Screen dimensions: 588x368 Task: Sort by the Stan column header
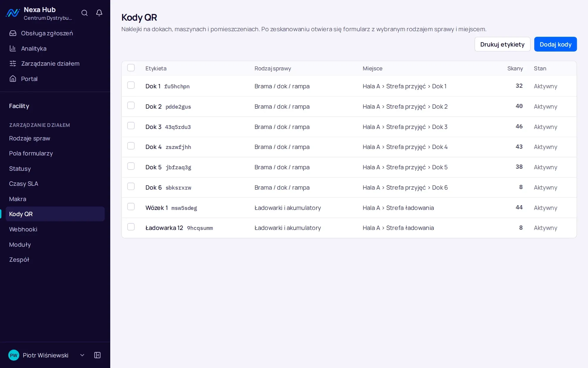[540, 68]
